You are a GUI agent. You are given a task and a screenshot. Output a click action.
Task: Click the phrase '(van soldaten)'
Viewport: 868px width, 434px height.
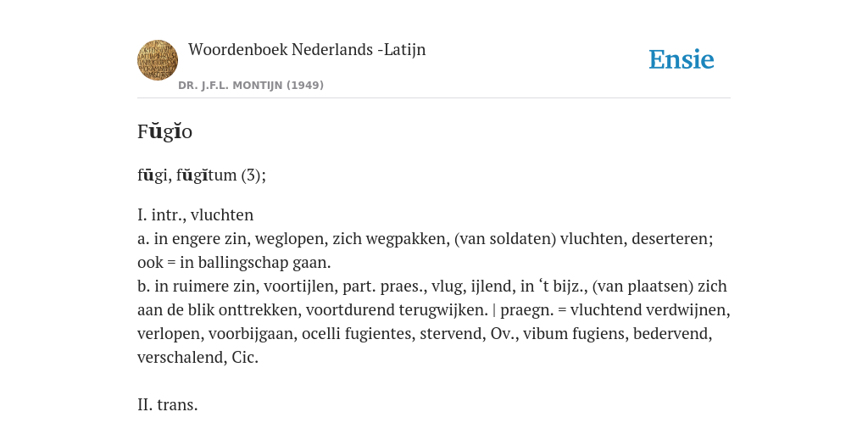[x=505, y=238]
